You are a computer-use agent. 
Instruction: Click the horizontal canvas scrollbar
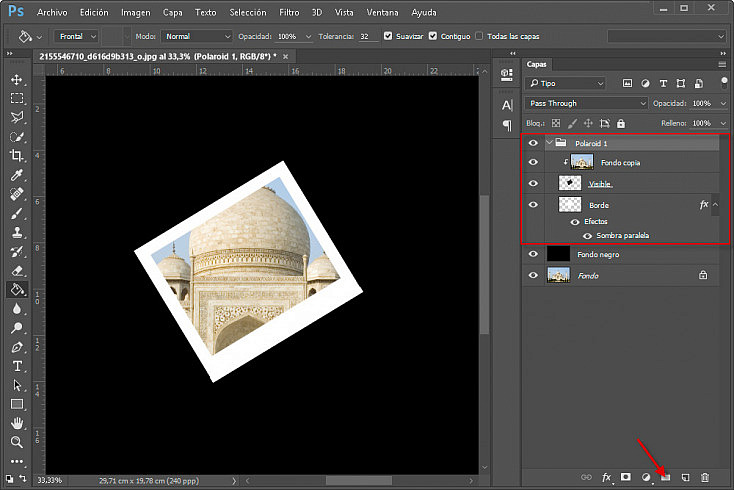[359, 481]
